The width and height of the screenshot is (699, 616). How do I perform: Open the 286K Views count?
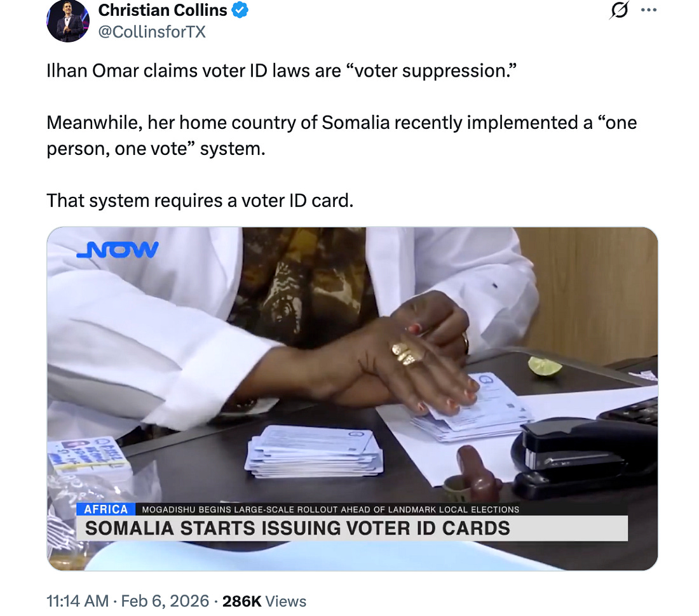point(264,601)
